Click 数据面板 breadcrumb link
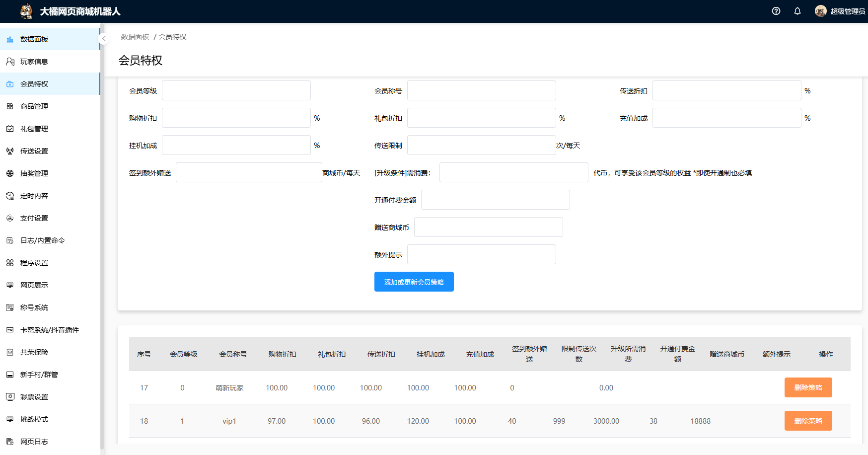Screen dimensions: 868x455 click(x=135, y=37)
